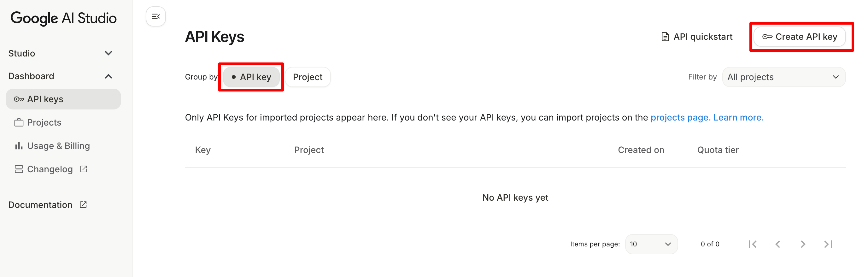Go to previous page arrow

coord(778,244)
